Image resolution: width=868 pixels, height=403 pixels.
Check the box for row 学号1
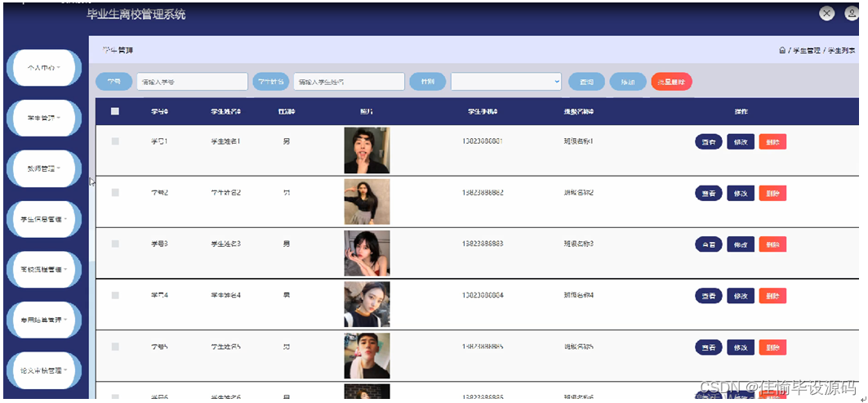pos(115,141)
